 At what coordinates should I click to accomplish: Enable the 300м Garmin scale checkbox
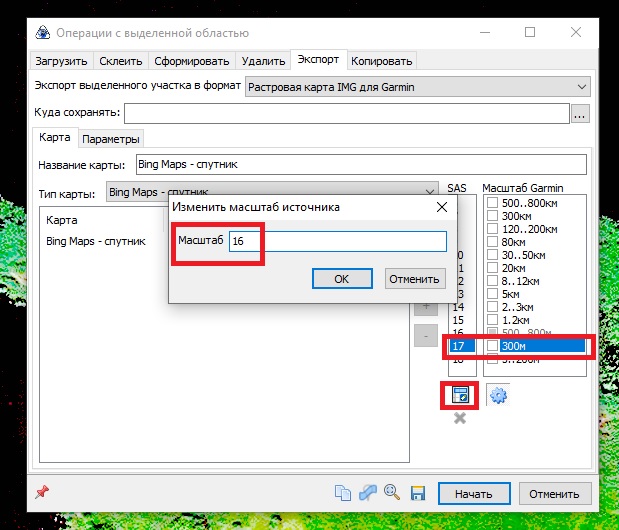click(492, 346)
